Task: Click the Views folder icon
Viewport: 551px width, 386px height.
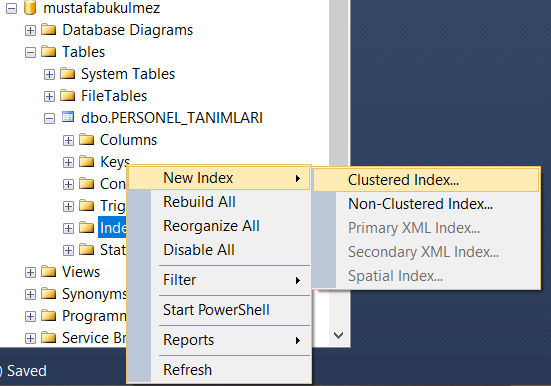Action: (48, 271)
